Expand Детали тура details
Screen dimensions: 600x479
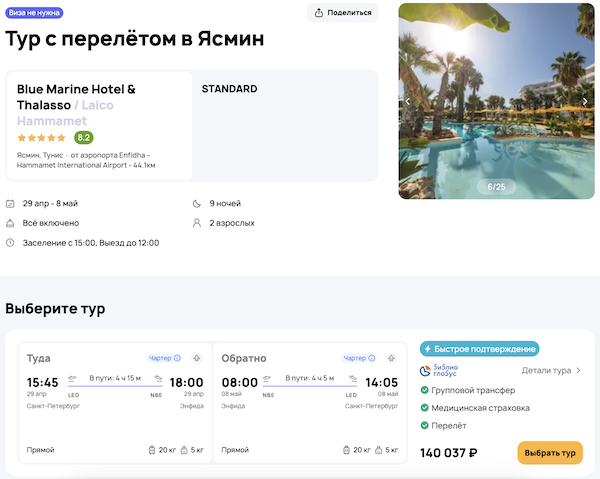551,370
